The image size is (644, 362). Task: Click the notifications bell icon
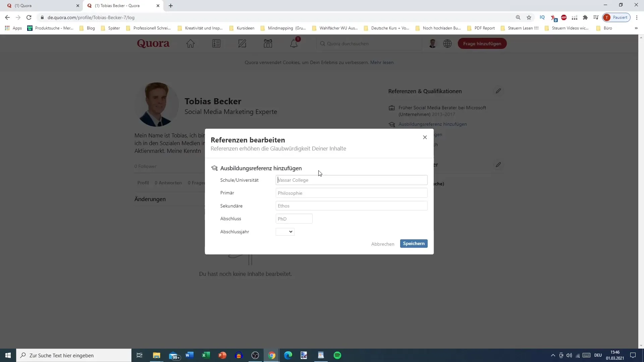[x=294, y=43]
